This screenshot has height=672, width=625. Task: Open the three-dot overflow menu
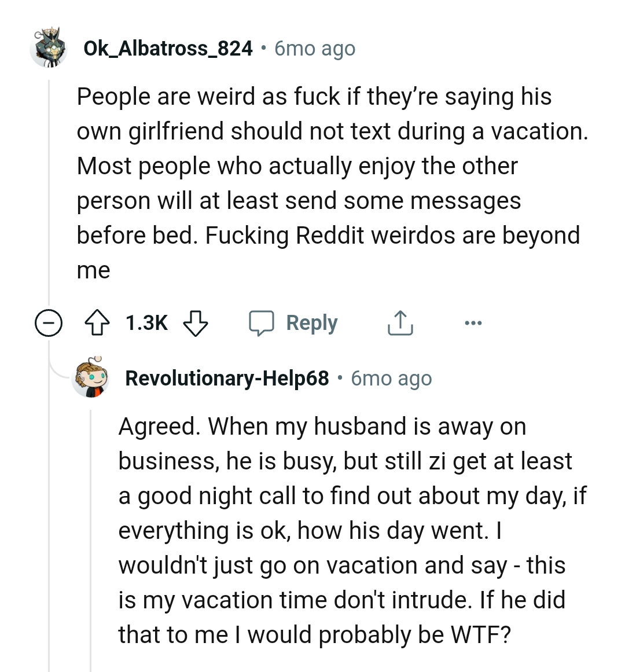coord(473,323)
